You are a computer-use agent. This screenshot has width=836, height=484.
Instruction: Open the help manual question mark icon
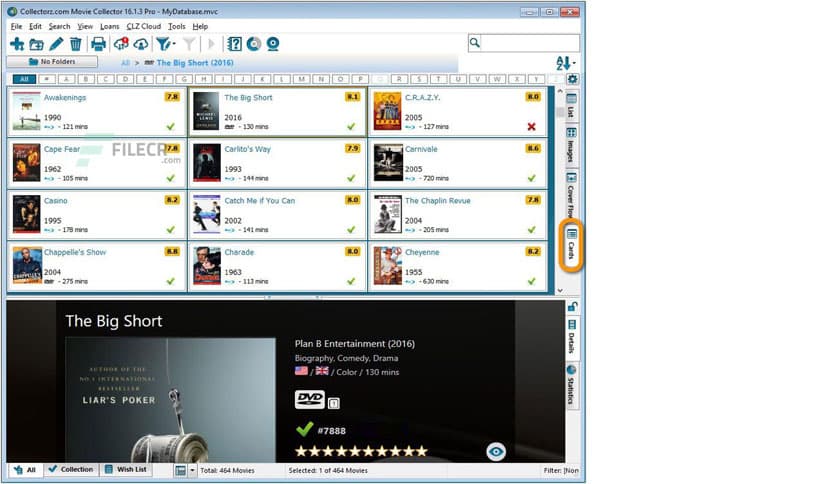(x=235, y=44)
